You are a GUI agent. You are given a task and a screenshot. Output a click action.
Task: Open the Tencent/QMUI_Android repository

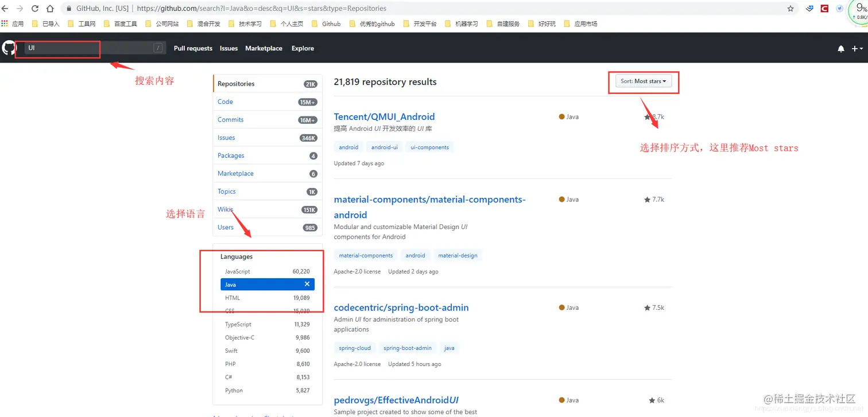click(384, 116)
